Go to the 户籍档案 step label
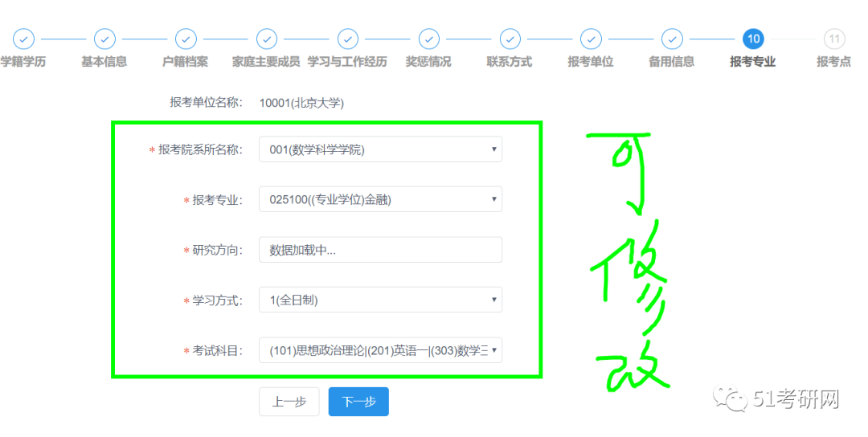The image size is (868, 437). click(x=186, y=62)
